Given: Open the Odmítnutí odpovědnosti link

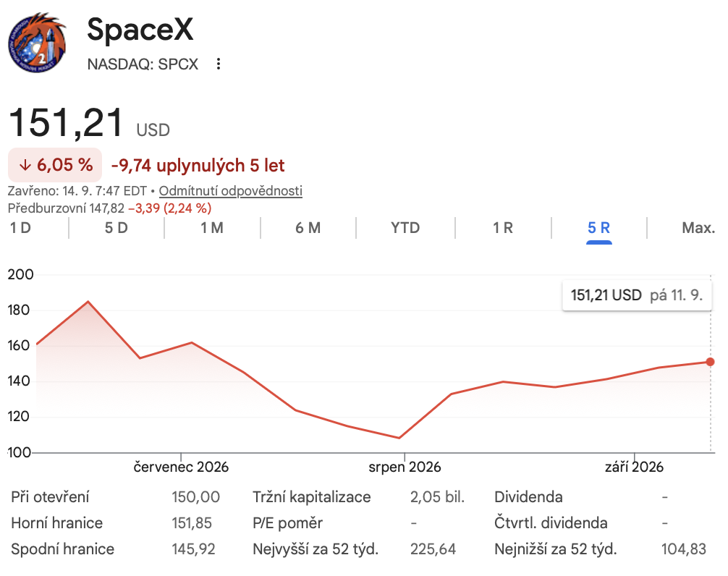Looking at the screenshot, I should [x=231, y=191].
